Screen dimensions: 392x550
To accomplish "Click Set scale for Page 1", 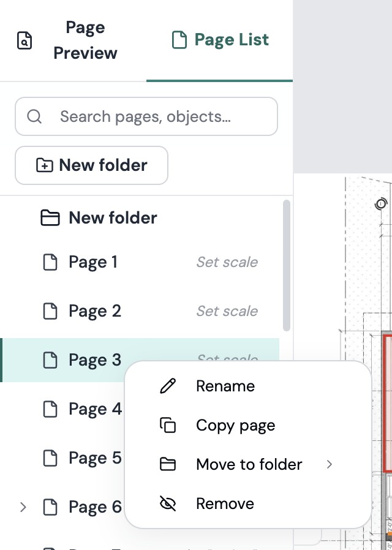I will 227,262.
